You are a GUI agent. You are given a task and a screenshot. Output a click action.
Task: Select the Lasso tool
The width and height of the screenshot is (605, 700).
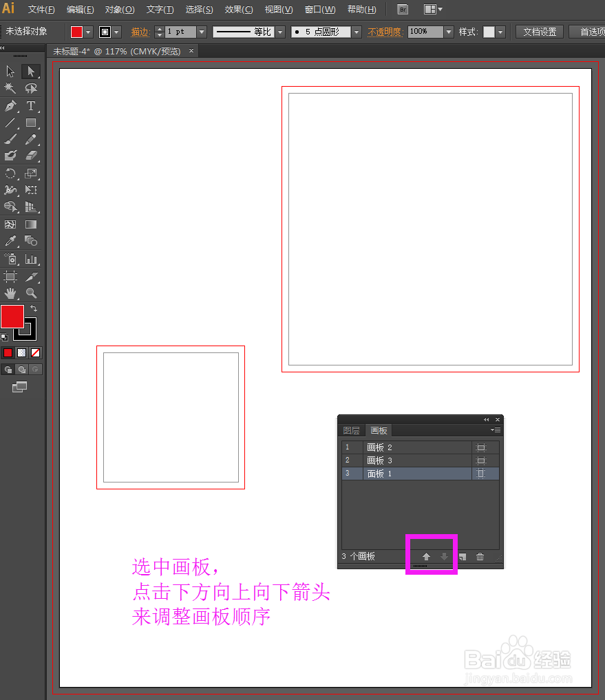click(30, 88)
